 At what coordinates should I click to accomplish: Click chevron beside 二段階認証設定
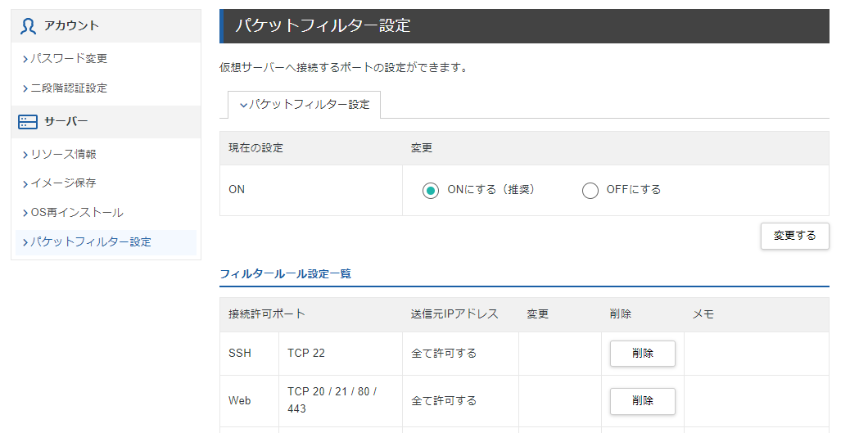click(x=25, y=88)
